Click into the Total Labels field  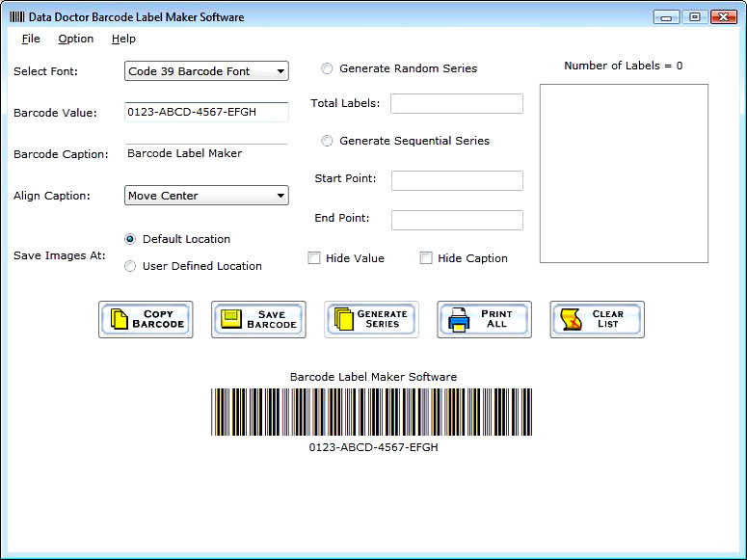pyautogui.click(x=457, y=103)
